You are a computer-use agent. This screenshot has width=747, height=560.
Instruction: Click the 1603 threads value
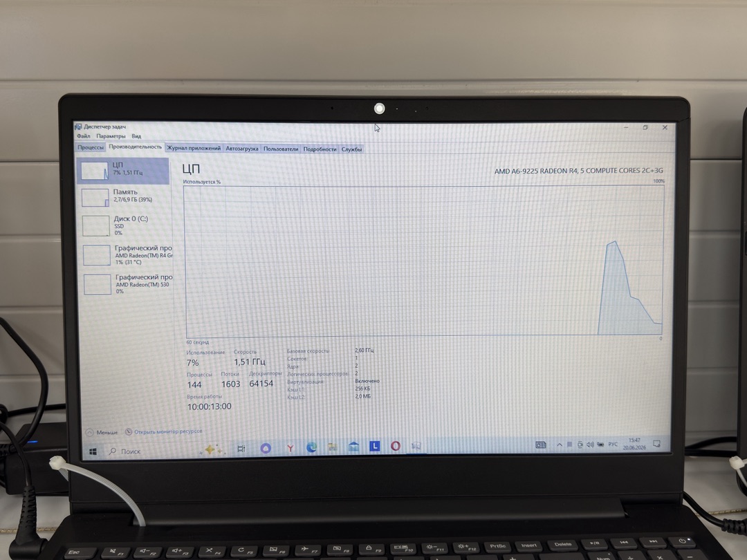(x=230, y=384)
